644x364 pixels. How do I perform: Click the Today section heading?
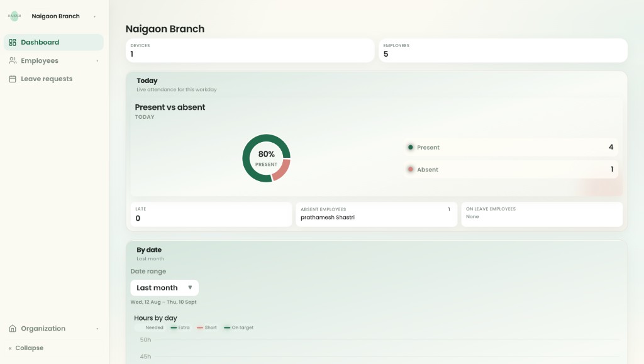pos(147,81)
